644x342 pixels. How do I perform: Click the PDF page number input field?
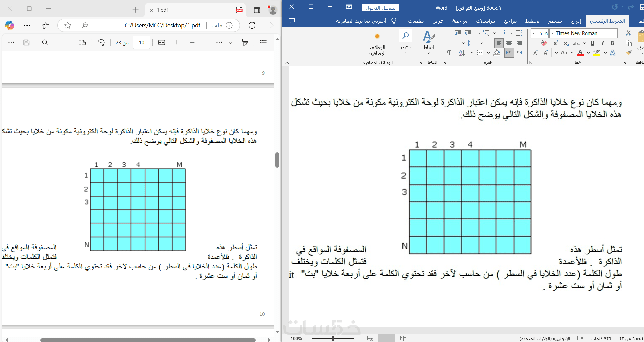[x=142, y=42]
